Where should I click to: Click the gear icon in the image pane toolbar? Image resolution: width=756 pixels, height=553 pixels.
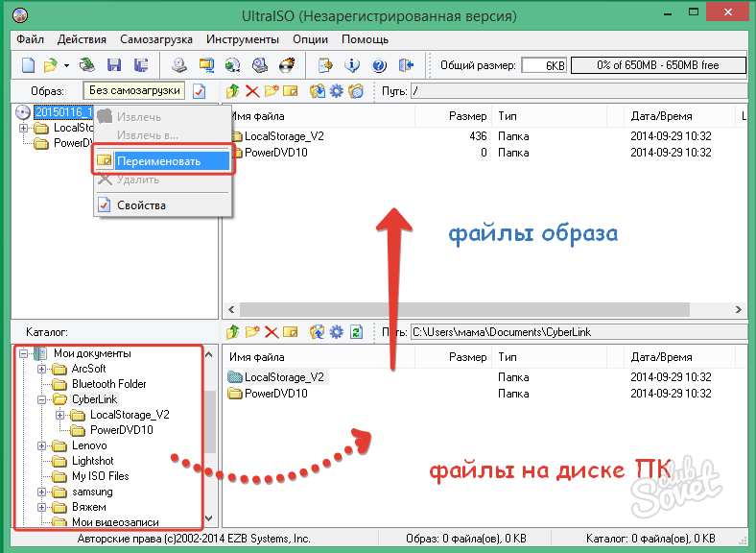[336, 90]
